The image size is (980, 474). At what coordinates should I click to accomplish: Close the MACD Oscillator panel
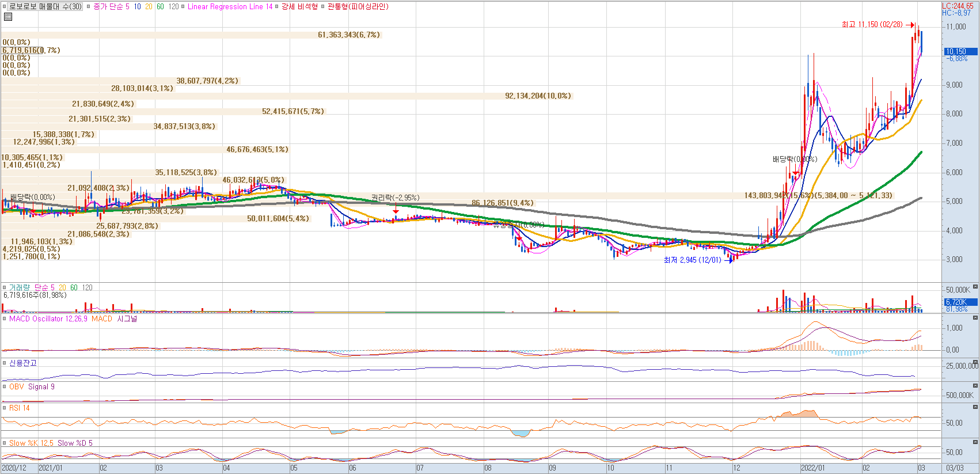[975, 317]
